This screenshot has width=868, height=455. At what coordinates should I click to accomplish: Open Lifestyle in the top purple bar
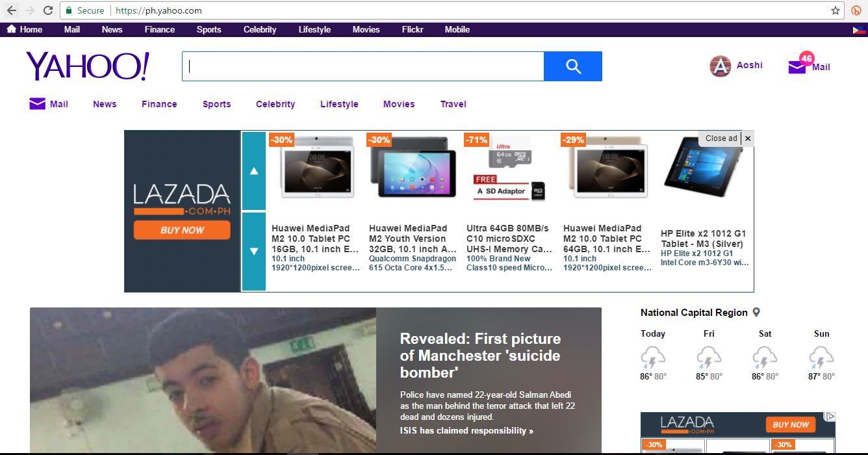click(314, 29)
